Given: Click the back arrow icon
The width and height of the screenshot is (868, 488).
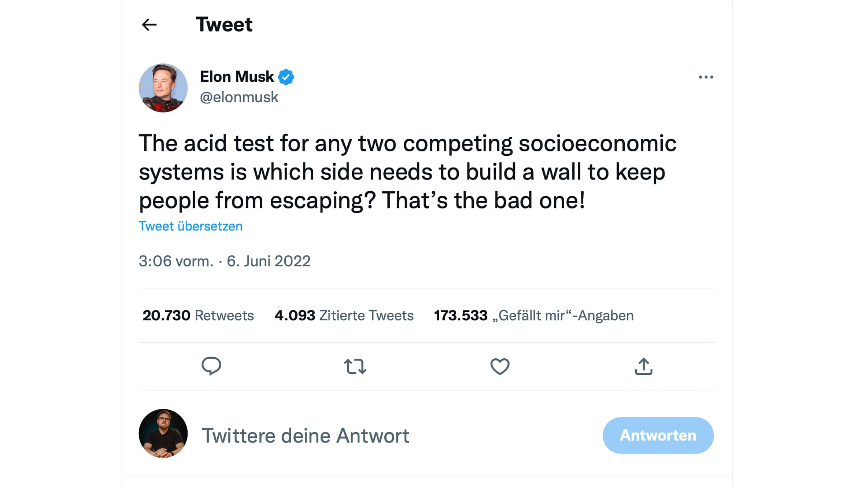Looking at the screenshot, I should [149, 25].
